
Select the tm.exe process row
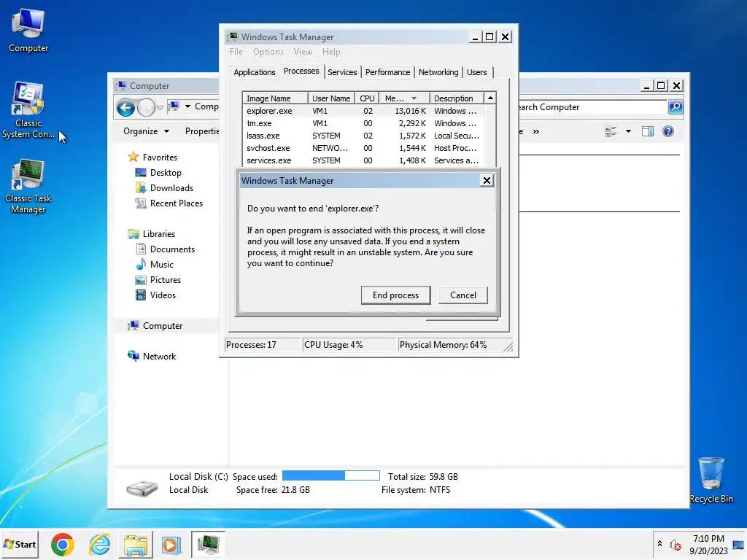(x=363, y=123)
